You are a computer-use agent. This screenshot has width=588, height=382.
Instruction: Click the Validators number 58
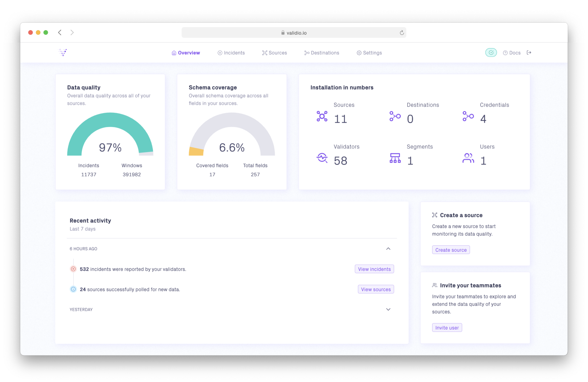pyautogui.click(x=341, y=161)
